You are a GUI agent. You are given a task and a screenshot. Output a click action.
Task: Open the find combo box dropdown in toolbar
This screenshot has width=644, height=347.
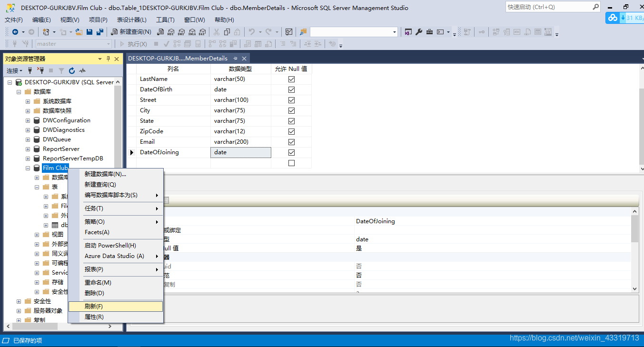tap(395, 32)
